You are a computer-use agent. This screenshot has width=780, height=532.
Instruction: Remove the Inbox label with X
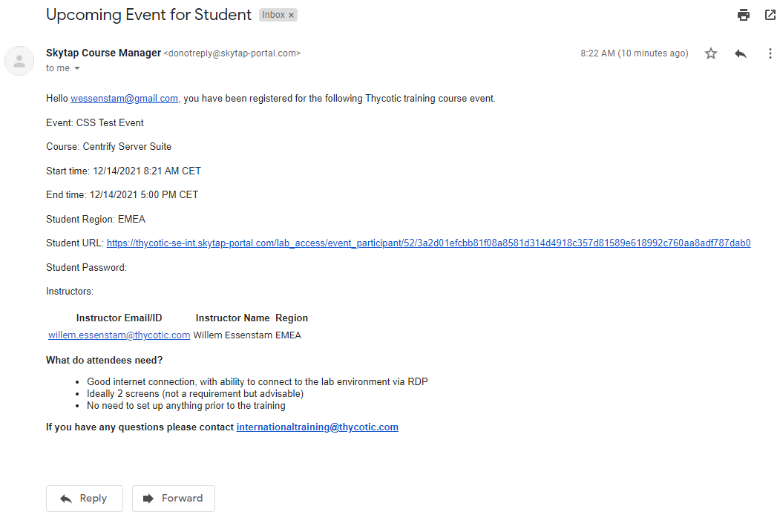pos(292,15)
